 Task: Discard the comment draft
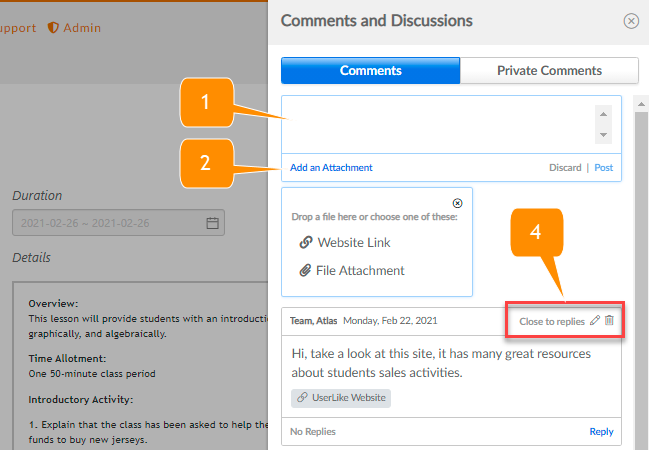564,168
